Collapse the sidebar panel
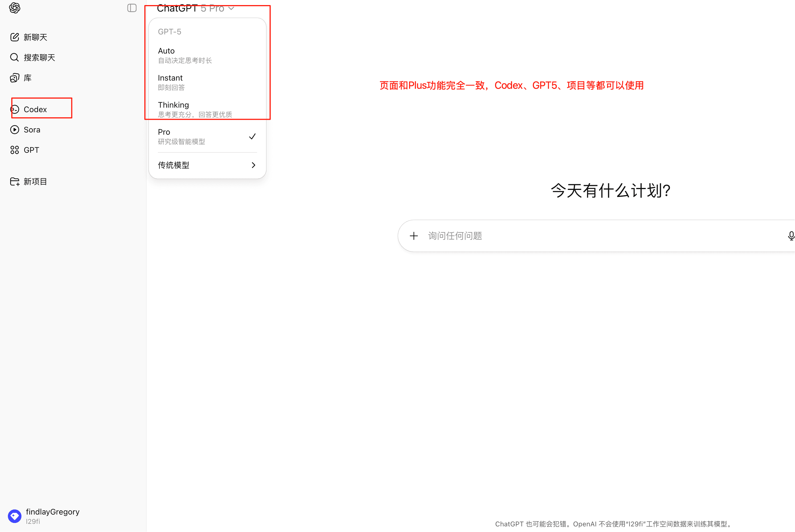The image size is (795, 532). click(x=132, y=8)
